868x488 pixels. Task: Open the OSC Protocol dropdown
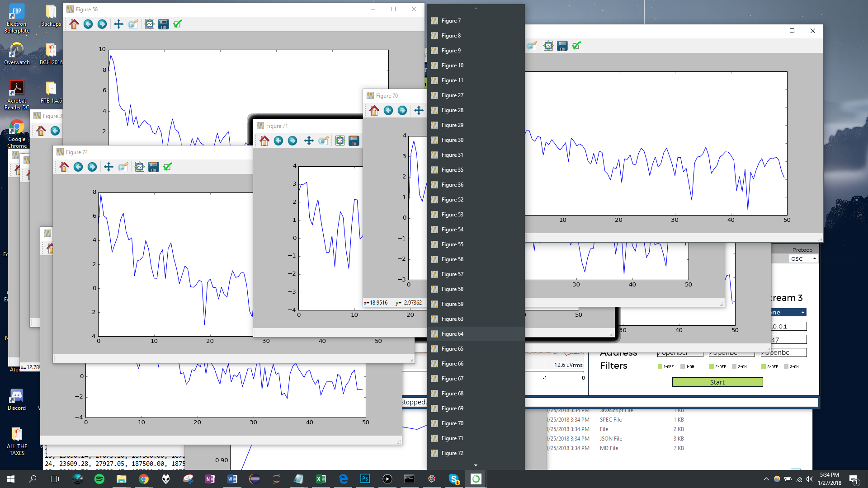point(804,259)
